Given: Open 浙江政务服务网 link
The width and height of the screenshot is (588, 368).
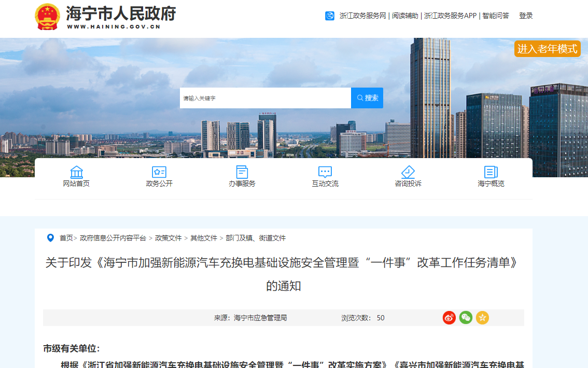Looking at the screenshot, I should pos(362,16).
